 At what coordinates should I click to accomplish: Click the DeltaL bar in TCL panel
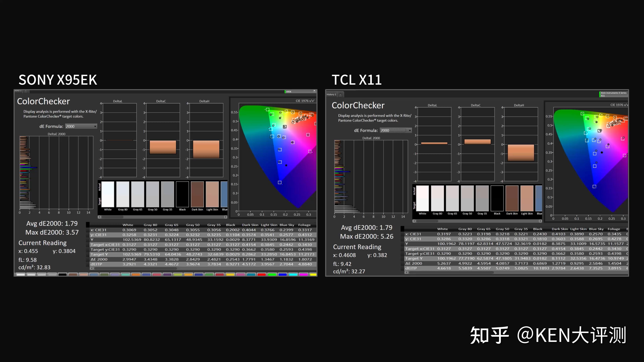pyautogui.click(x=434, y=143)
